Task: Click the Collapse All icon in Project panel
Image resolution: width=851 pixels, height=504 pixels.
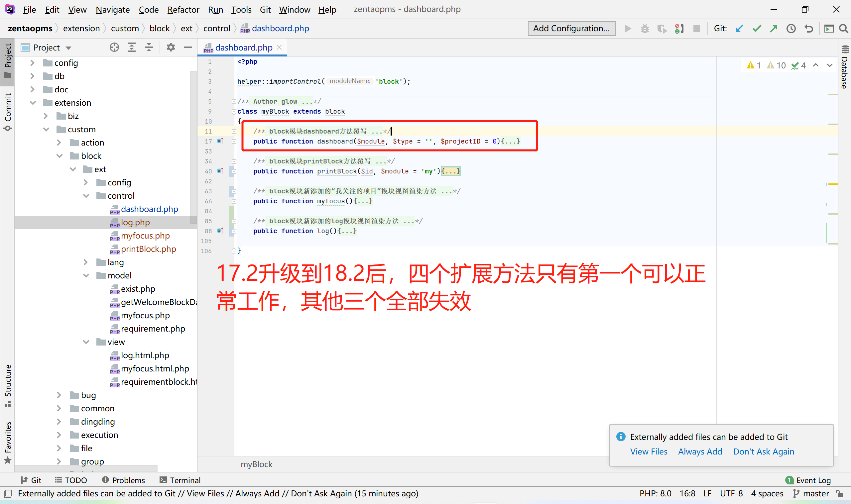Action: pos(149,47)
